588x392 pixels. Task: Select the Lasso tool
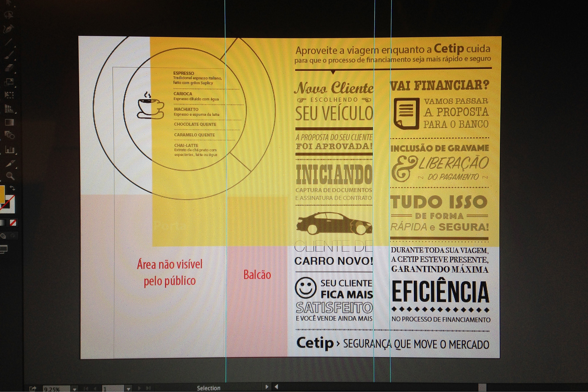coord(9,15)
